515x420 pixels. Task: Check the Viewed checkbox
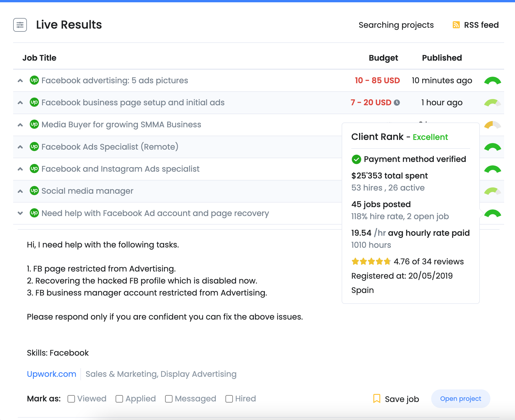pos(71,399)
